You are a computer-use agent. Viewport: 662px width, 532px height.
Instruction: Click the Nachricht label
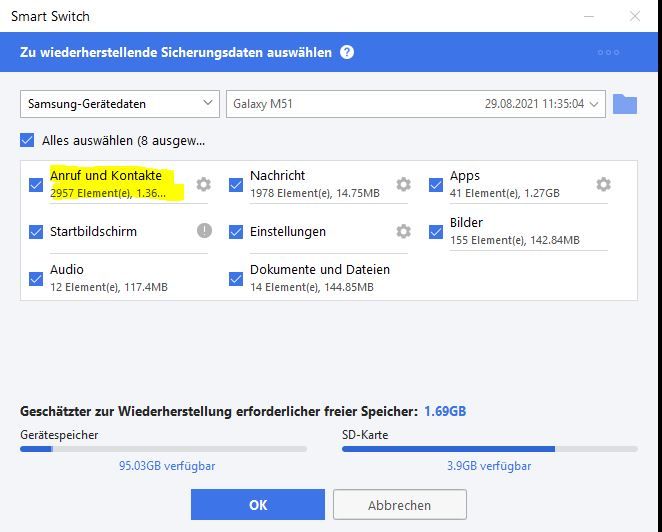[277, 176]
